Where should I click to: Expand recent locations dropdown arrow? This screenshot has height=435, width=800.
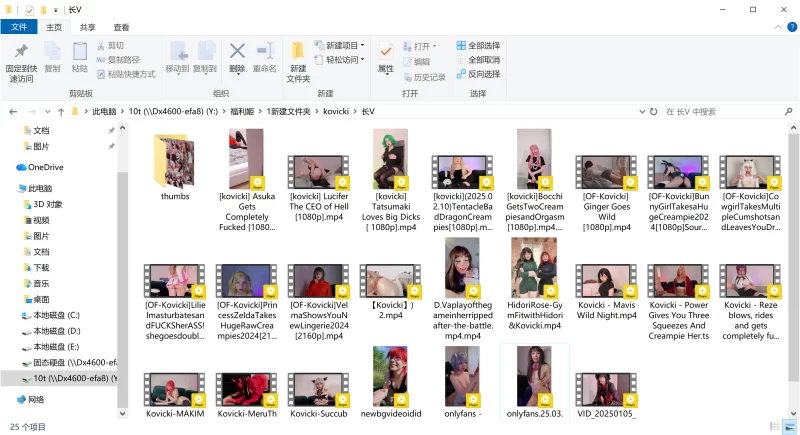click(x=47, y=112)
